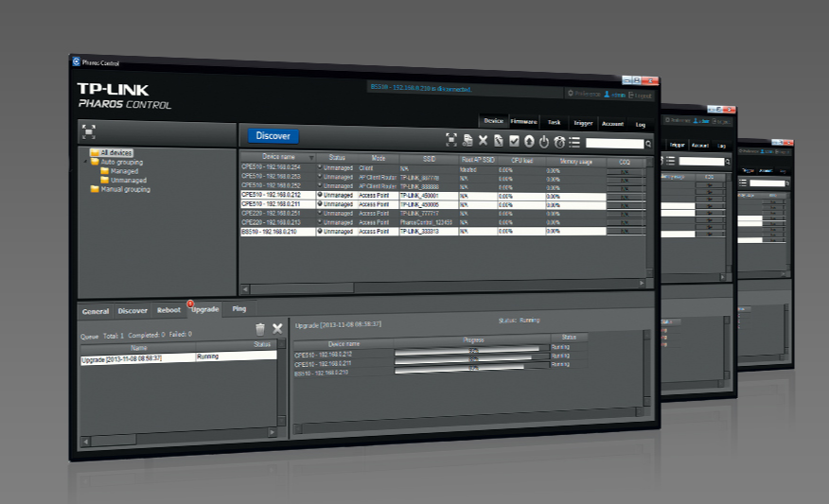Click the device search input field
The image size is (829, 504).
pyautogui.click(x=614, y=144)
